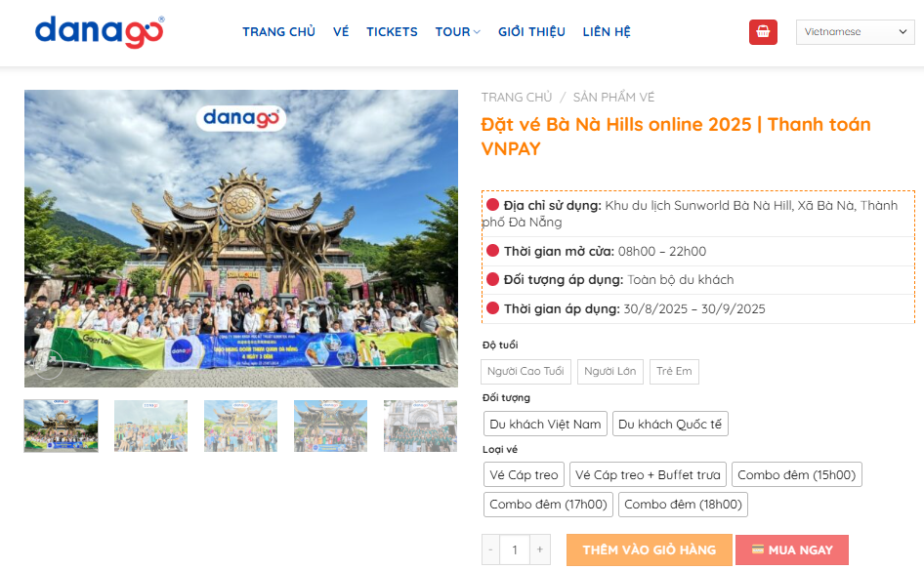
Task: Click the text 'Địa chỉ sử dụng:'
Action: [x=552, y=206]
